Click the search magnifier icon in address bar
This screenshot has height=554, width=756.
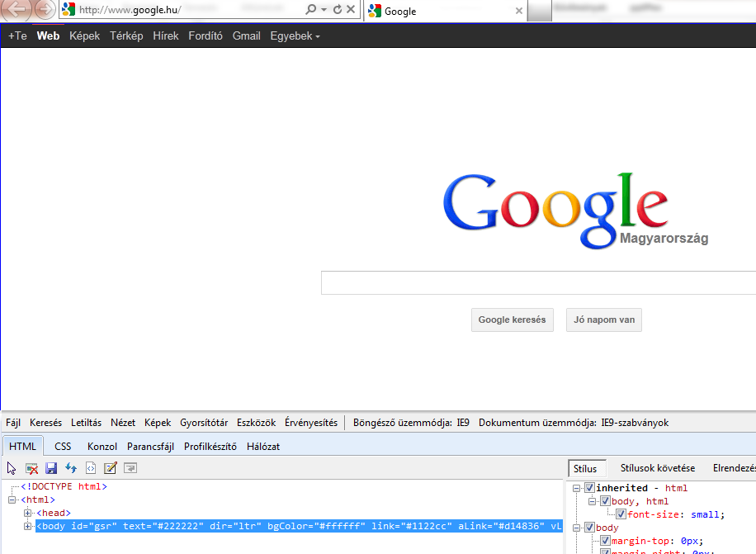click(x=311, y=9)
